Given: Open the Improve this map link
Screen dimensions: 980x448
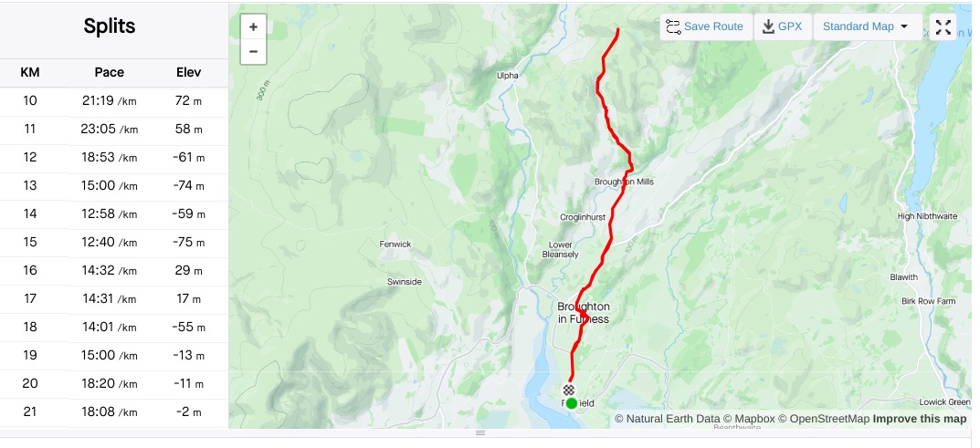Looking at the screenshot, I should click(920, 419).
